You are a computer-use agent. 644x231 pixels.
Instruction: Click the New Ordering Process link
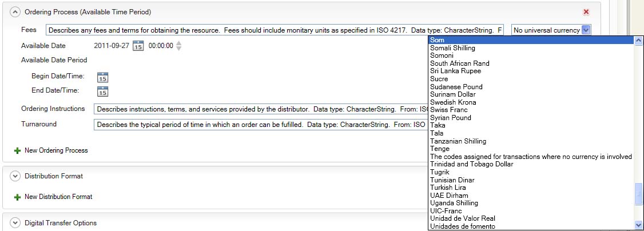pyautogui.click(x=56, y=151)
